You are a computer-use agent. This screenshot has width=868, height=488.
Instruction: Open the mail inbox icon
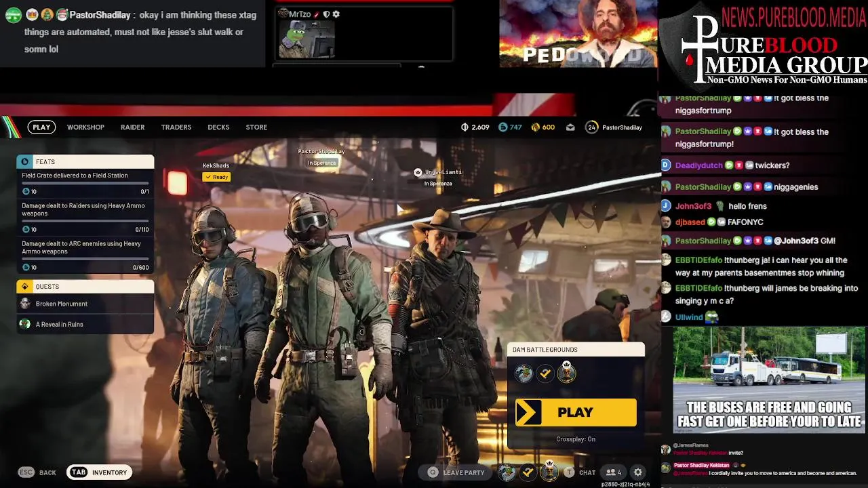coord(570,127)
